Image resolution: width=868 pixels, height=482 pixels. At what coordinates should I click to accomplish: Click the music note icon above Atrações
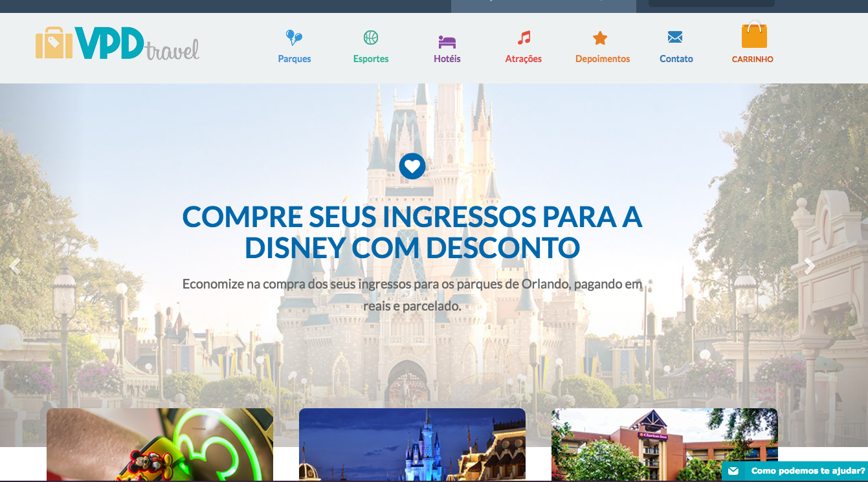524,38
